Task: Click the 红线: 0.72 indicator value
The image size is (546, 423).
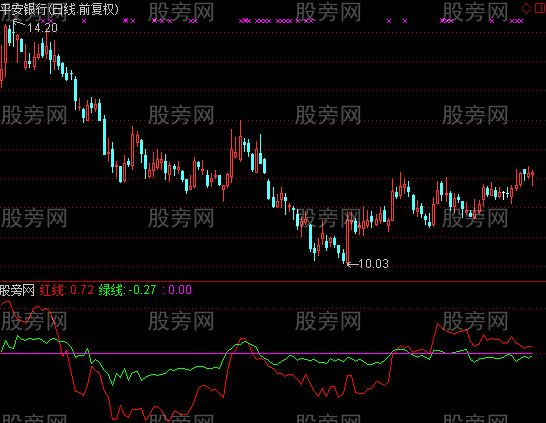Action: click(x=67, y=290)
